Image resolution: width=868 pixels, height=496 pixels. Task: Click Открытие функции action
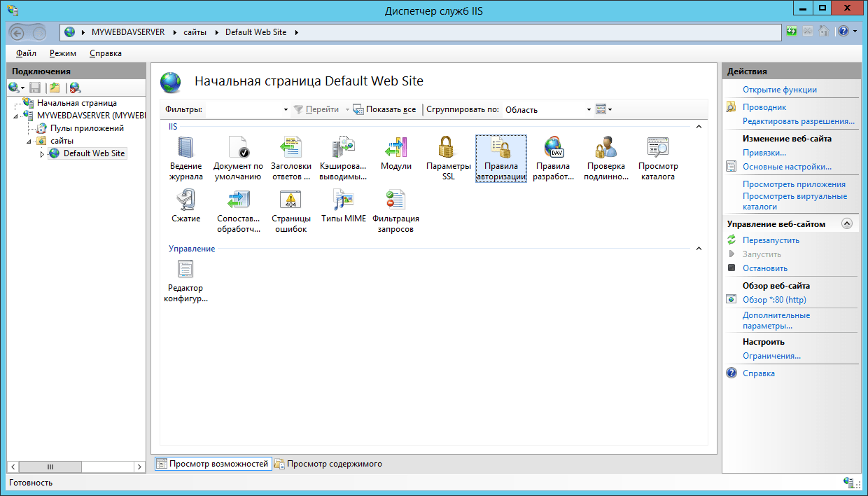(780, 90)
